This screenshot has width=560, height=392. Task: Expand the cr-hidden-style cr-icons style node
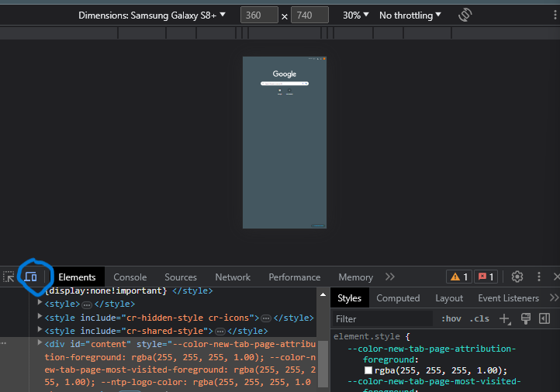click(40, 316)
